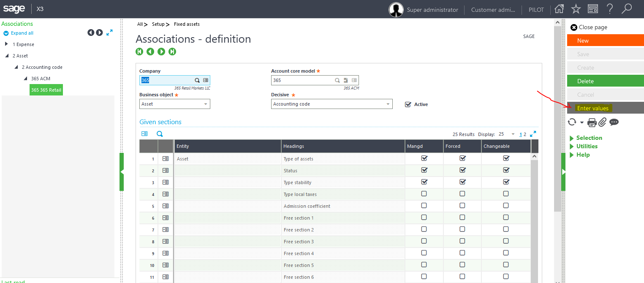Enable Forced for Type local taxes row
This screenshot has height=283, width=644.
pyautogui.click(x=462, y=193)
